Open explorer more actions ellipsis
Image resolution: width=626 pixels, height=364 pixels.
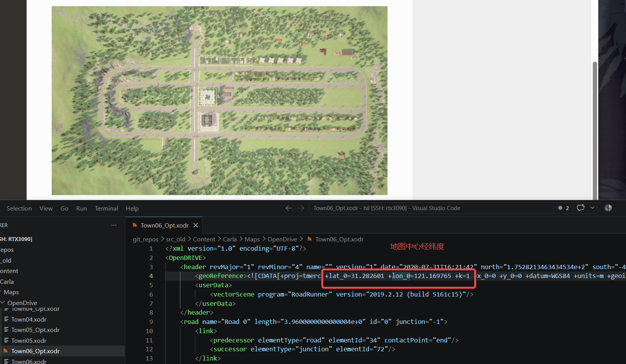coord(113,225)
